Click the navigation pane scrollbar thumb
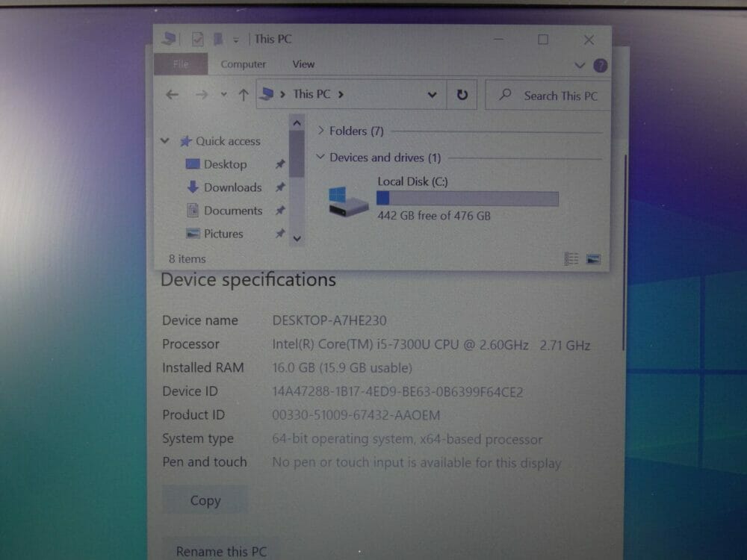747x560 pixels. coord(297,154)
